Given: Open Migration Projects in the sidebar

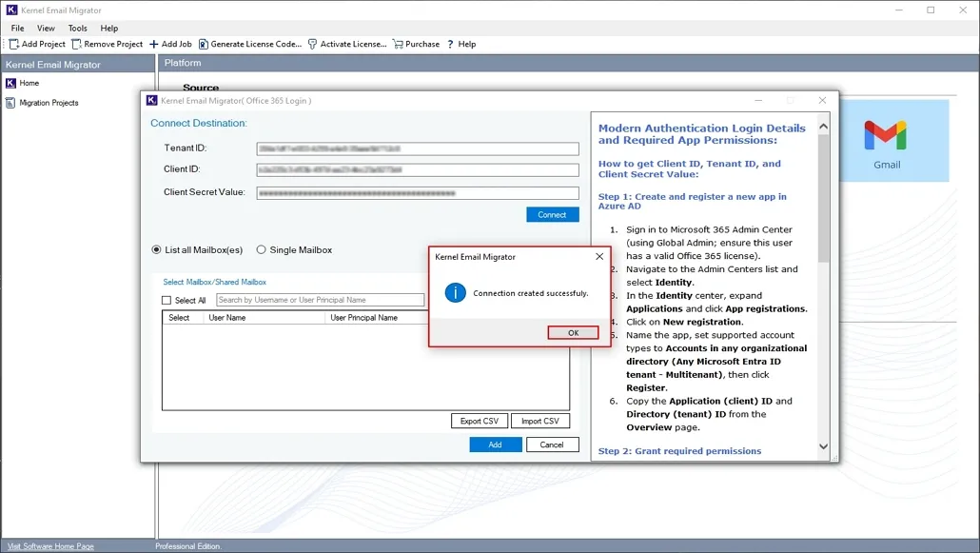Looking at the screenshot, I should coord(49,102).
